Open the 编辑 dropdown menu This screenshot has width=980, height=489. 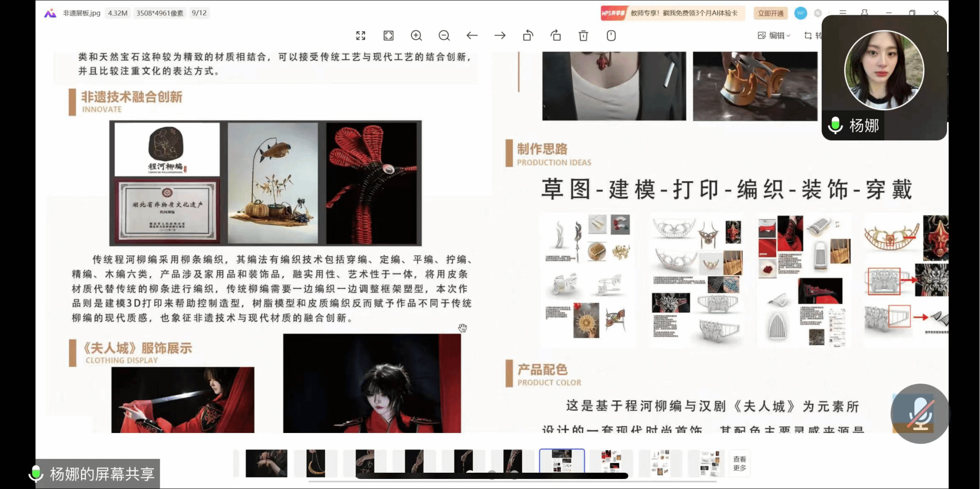point(774,35)
